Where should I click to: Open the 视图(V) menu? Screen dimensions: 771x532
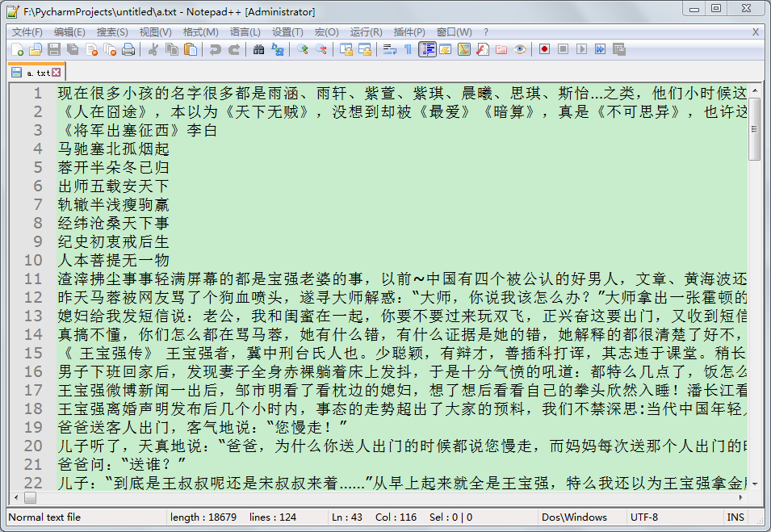pyautogui.click(x=155, y=32)
